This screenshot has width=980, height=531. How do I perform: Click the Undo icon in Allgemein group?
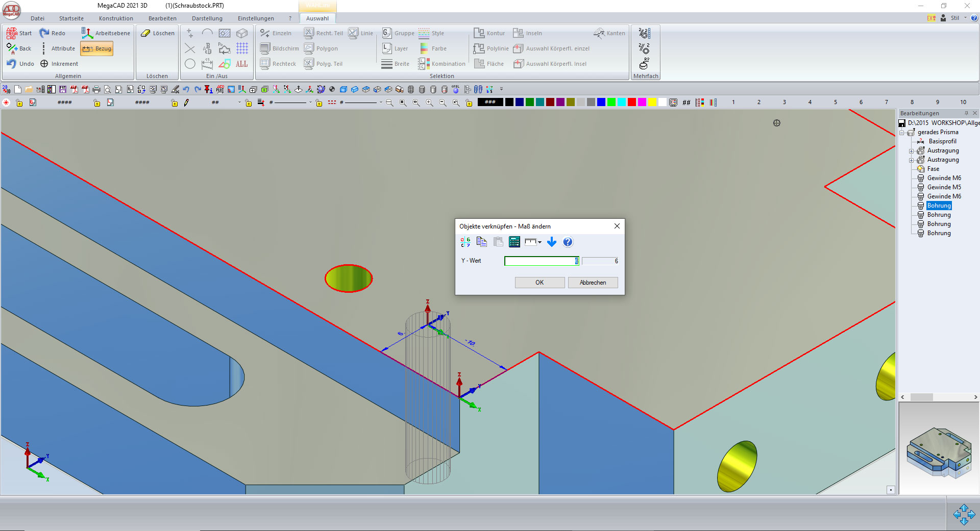point(12,64)
